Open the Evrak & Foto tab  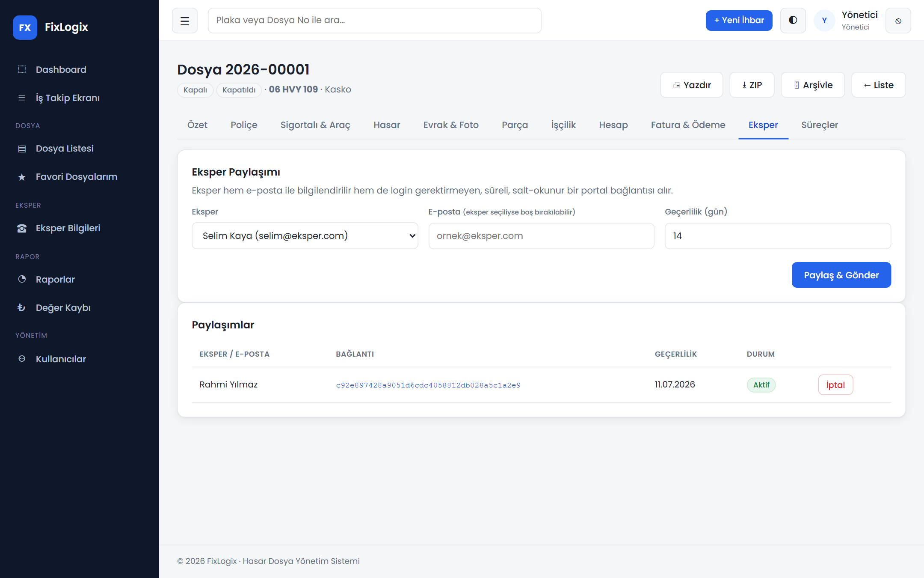[451, 125]
